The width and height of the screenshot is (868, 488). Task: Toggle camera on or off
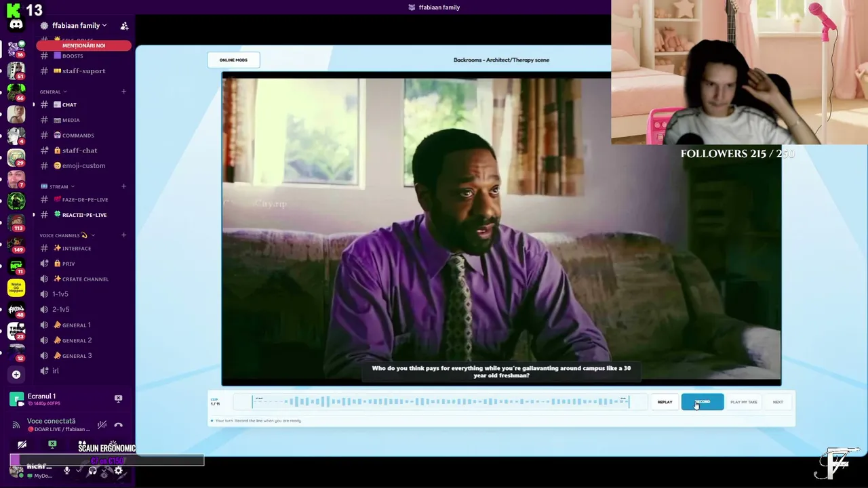tap(22, 445)
